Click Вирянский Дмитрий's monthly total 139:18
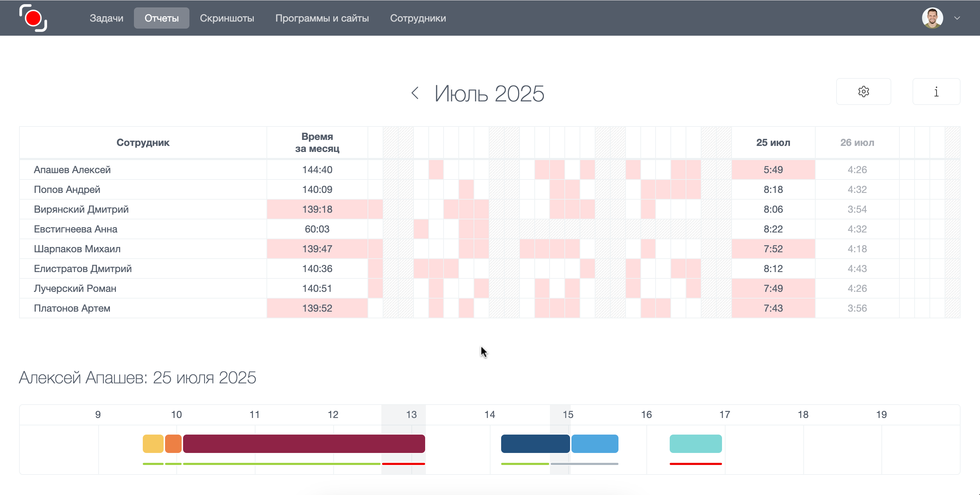 click(317, 209)
